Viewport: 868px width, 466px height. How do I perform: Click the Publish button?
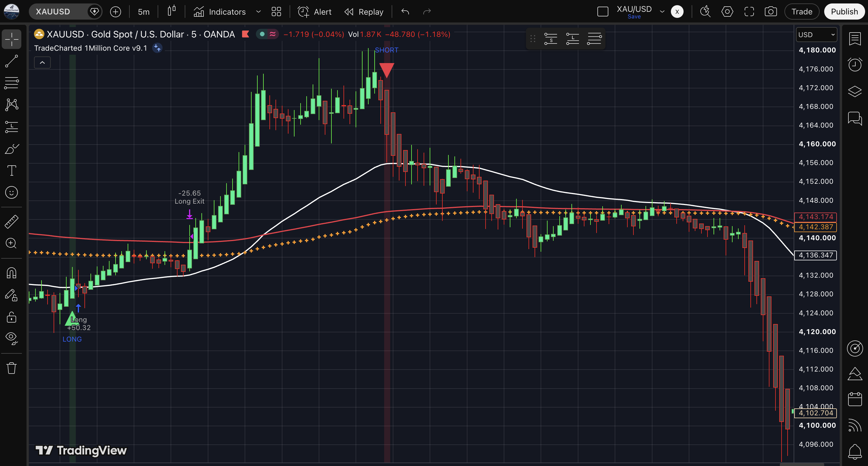(x=844, y=12)
